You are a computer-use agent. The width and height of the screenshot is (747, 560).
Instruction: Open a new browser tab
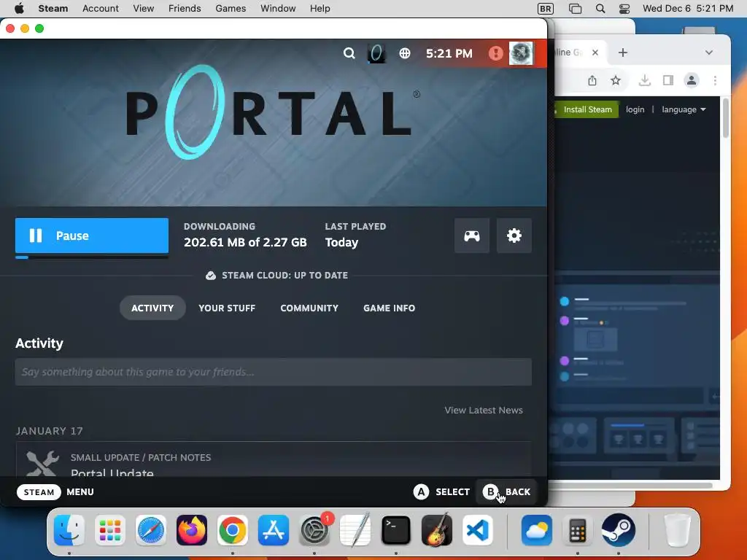tap(623, 52)
